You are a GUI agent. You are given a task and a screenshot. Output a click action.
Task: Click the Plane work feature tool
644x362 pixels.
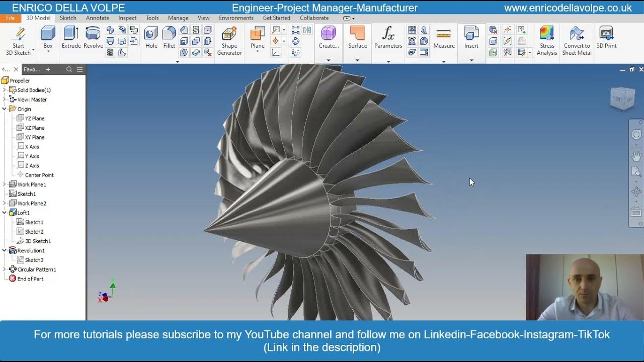point(258,38)
